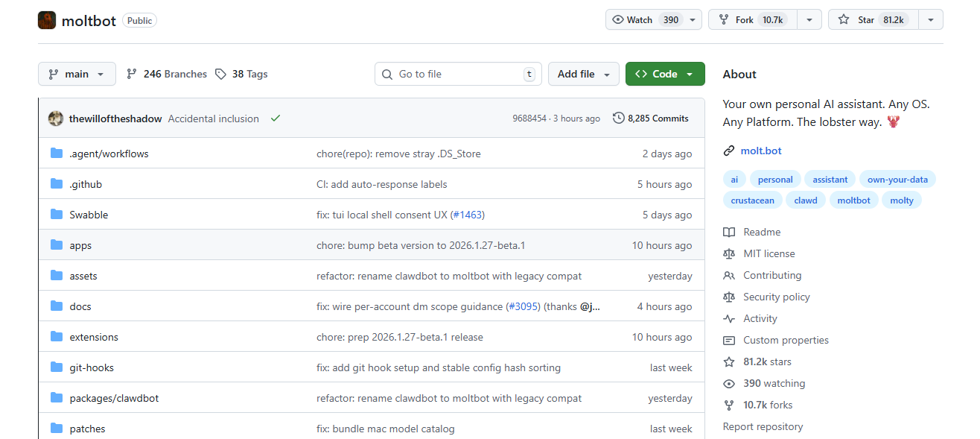Viewport: 980px width, 439px height.
Task: Open the .github folder icon
Action: tap(57, 184)
